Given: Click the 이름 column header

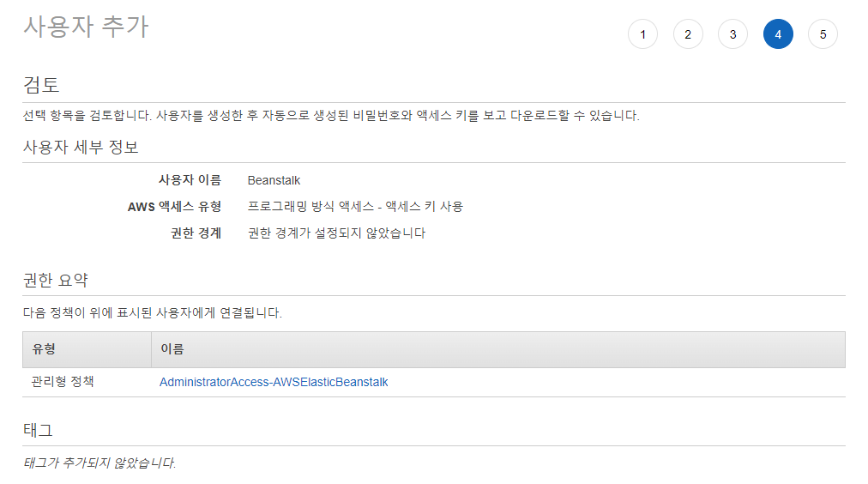Looking at the screenshot, I should click(x=498, y=349).
